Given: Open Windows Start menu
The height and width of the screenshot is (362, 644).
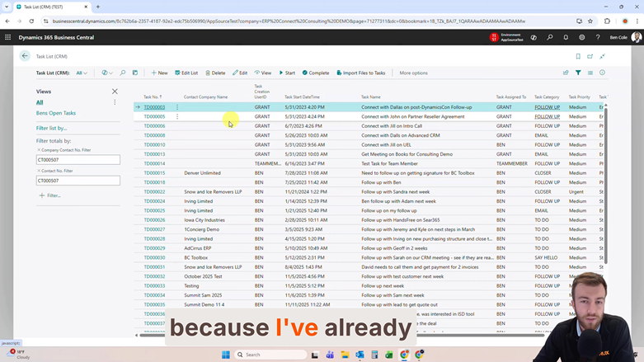Looking at the screenshot, I should tap(225, 355).
